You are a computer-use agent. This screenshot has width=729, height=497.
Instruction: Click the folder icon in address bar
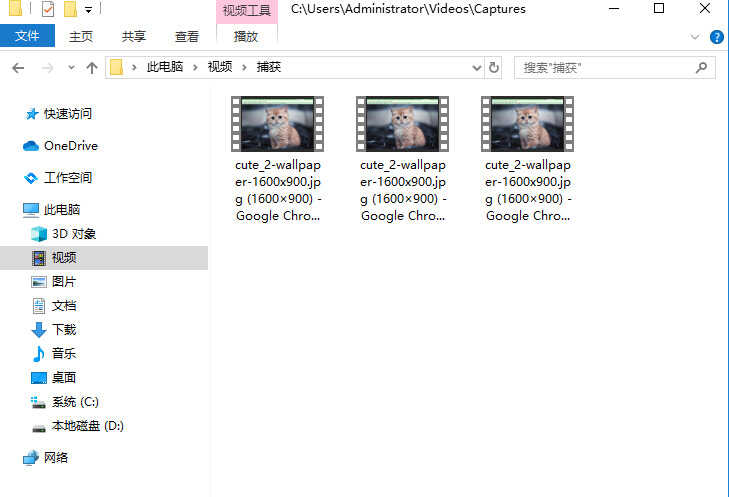(116, 68)
